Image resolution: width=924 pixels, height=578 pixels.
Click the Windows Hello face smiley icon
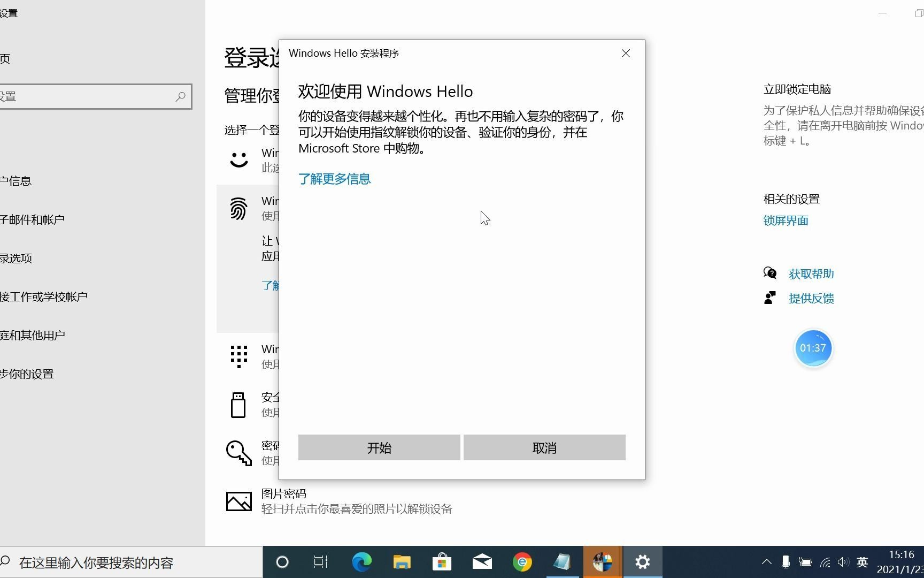(238, 159)
